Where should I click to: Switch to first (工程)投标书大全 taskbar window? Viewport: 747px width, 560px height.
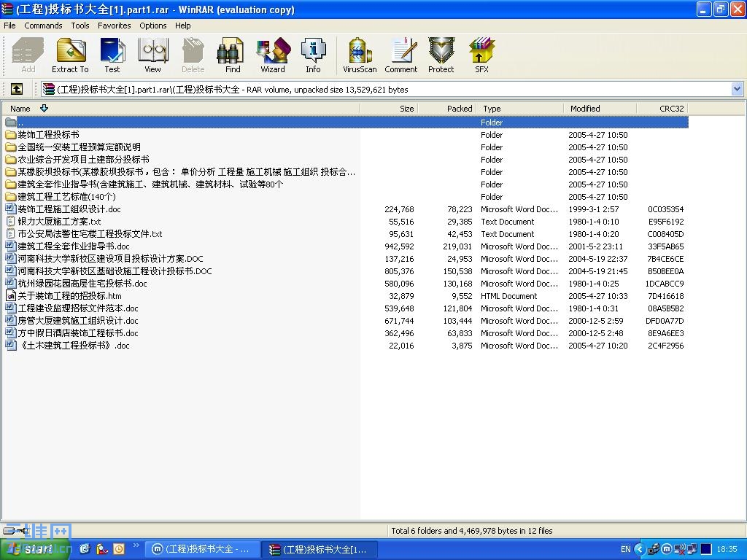(201, 549)
